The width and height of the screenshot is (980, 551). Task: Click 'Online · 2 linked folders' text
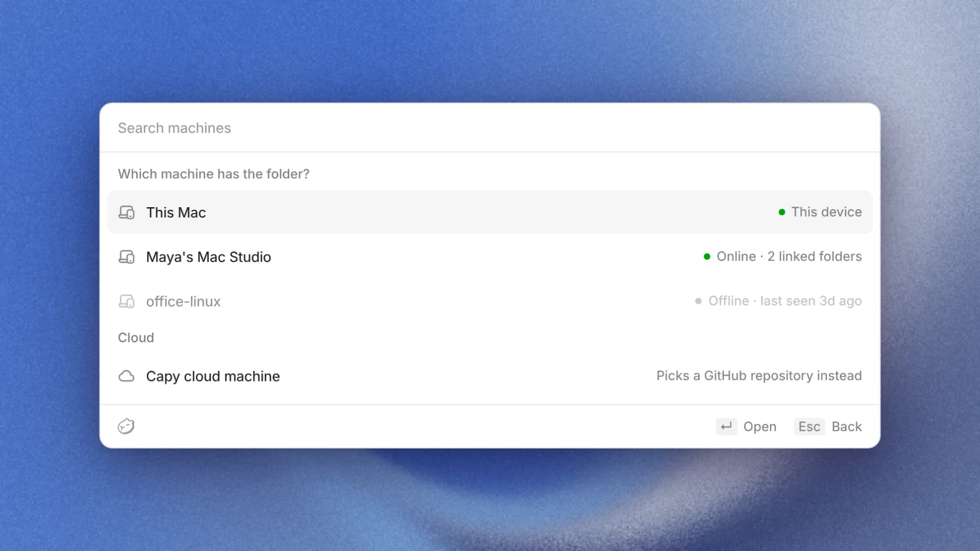click(x=789, y=256)
